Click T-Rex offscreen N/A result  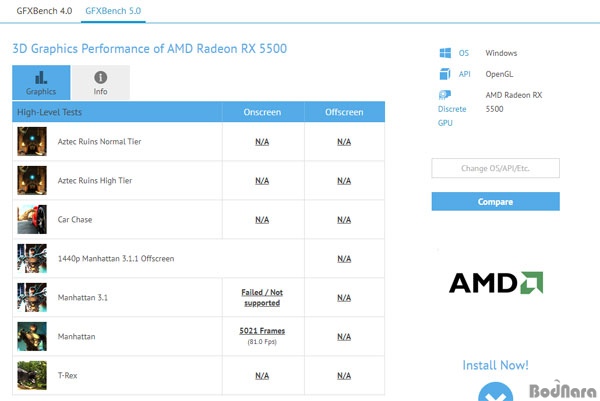point(344,376)
